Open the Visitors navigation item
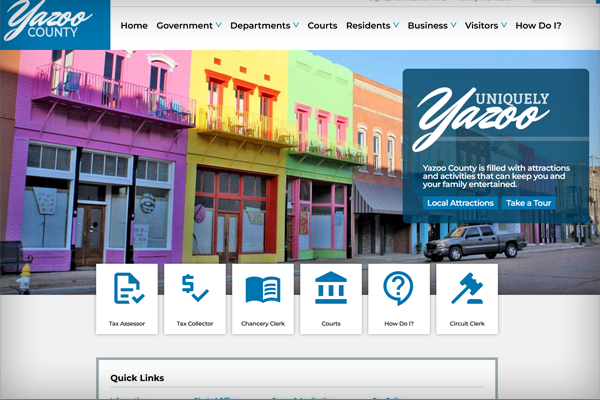 (481, 26)
